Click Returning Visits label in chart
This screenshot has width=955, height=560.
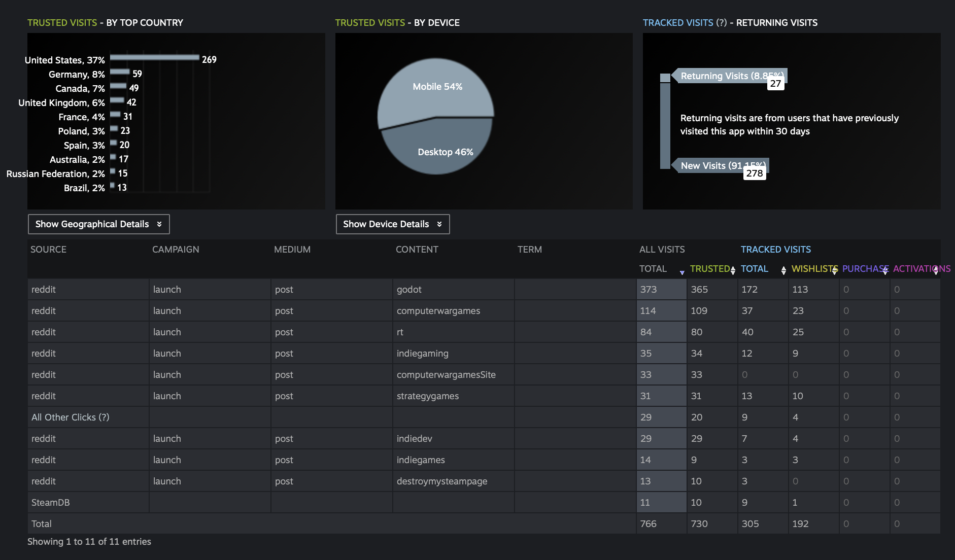[x=730, y=76]
